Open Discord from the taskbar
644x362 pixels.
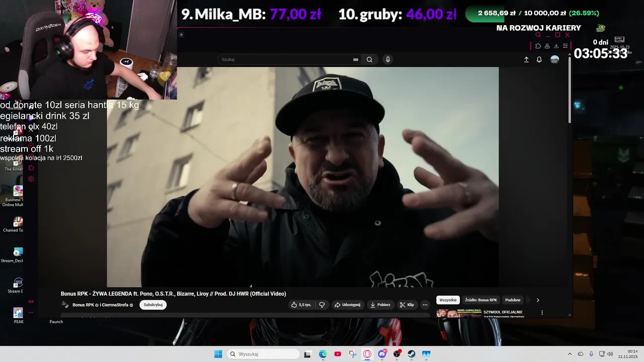tap(382, 354)
